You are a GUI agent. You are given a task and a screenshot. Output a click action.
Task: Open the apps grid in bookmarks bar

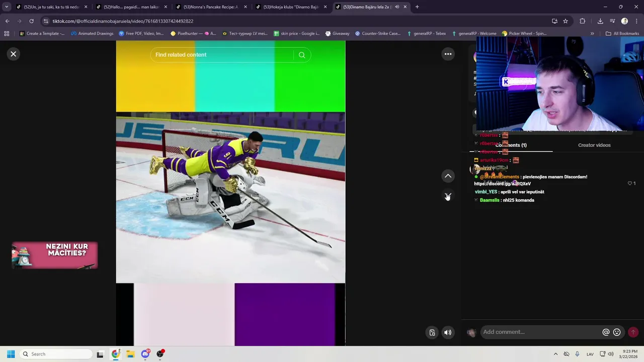[x=7, y=34]
